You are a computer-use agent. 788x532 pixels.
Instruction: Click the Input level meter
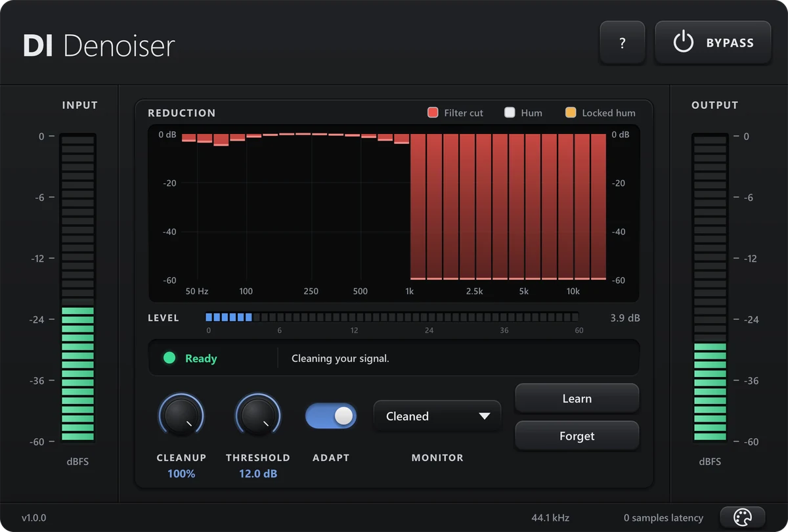[x=77, y=288]
